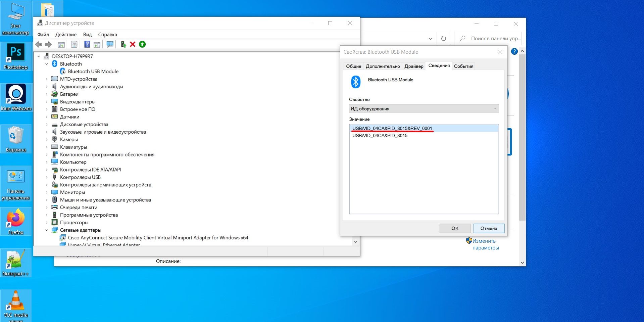Click the Изменить параметры link
The image size is (644, 322).
pos(484,244)
